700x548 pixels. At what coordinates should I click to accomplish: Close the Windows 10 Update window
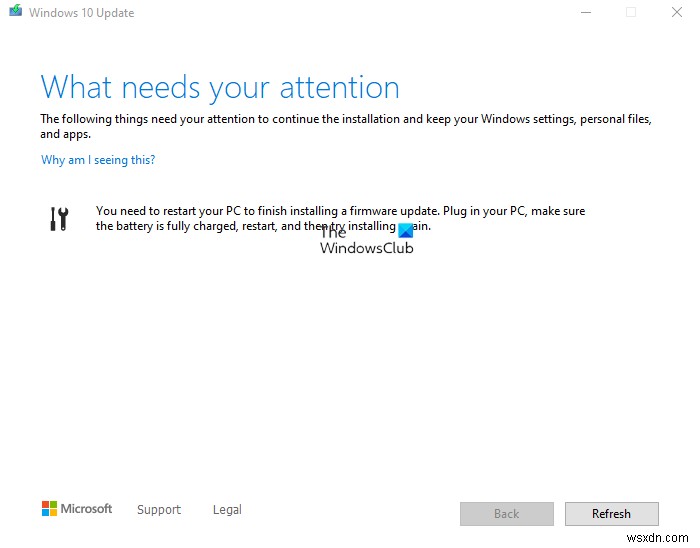coord(677,13)
